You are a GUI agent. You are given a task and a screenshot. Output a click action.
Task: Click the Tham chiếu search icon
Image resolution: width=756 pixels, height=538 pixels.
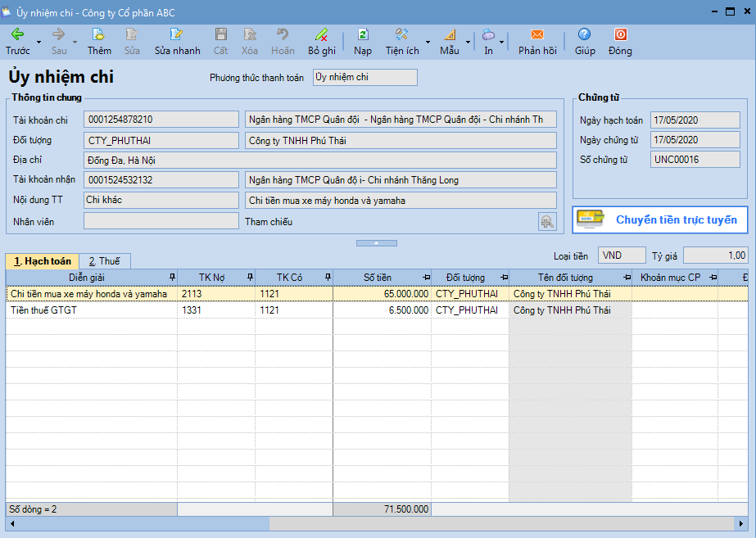click(x=547, y=222)
